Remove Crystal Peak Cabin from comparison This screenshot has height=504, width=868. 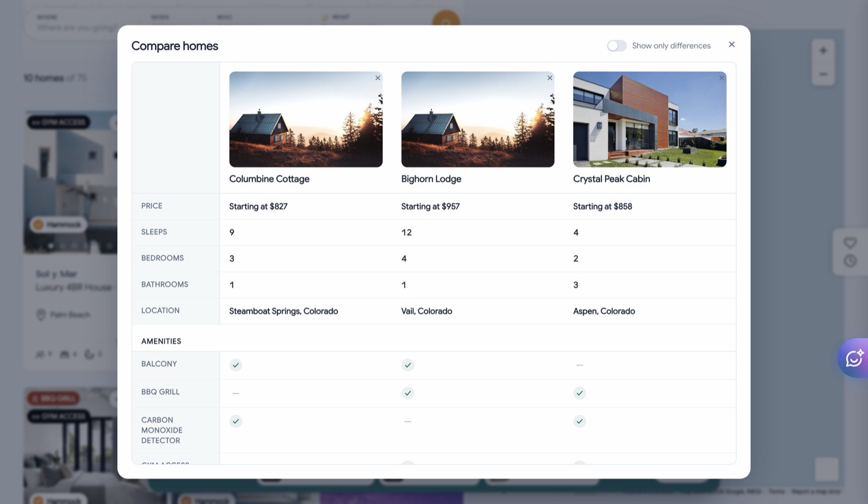(x=722, y=78)
